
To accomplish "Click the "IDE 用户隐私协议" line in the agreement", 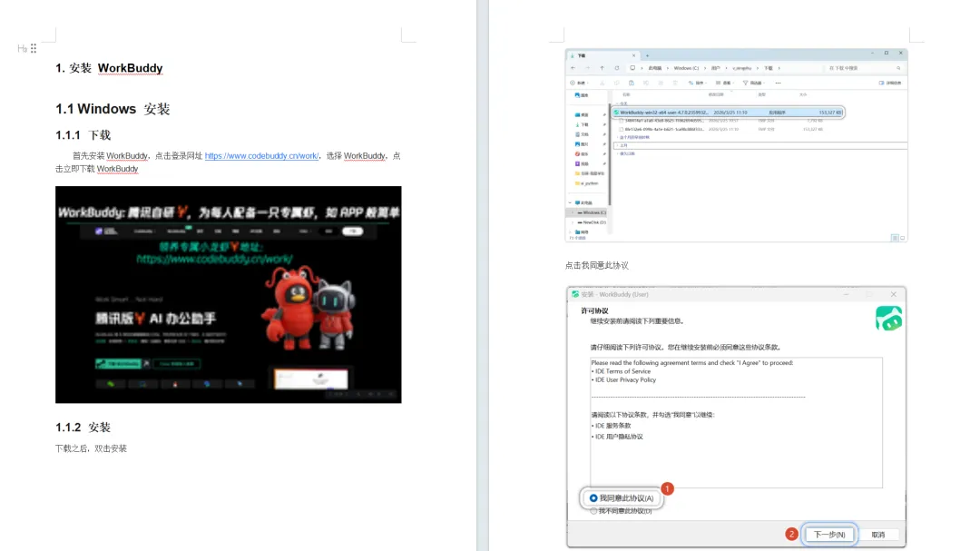I will point(618,437).
